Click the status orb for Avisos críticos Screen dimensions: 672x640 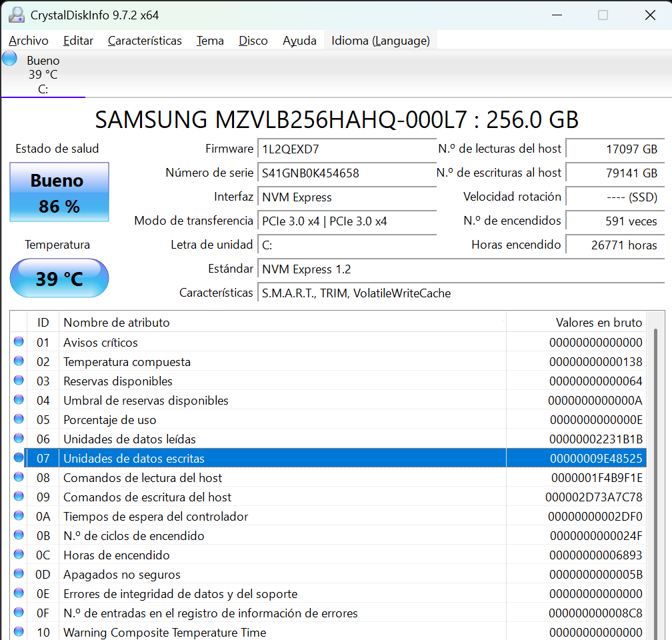point(19,341)
